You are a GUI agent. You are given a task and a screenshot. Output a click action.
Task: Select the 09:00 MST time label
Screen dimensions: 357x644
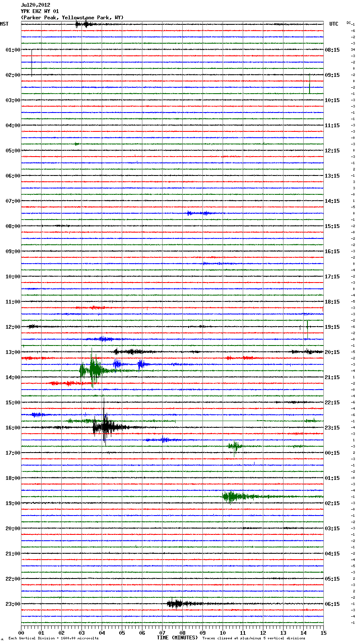tap(13, 251)
